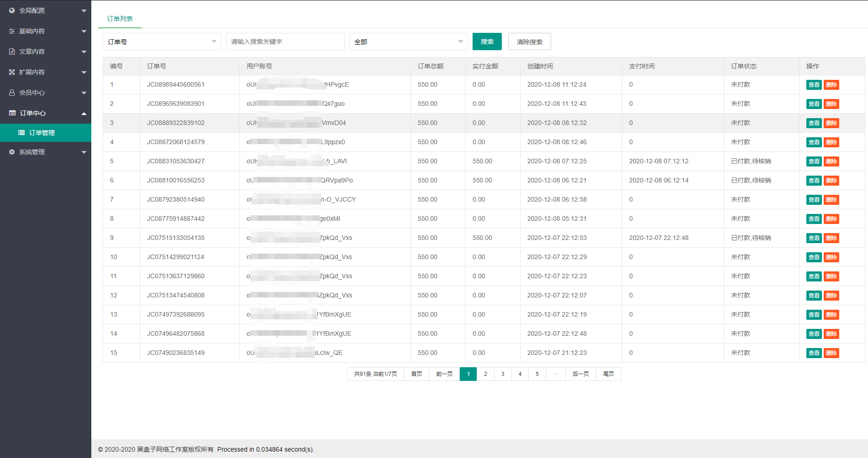Open the 系统管理 sidebar menu

46,152
